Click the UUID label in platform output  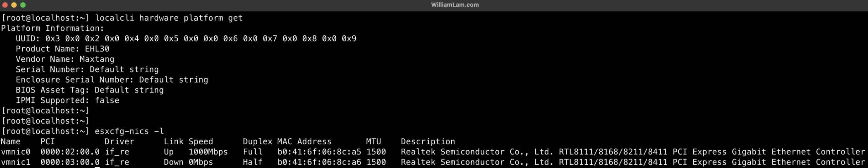pos(27,39)
